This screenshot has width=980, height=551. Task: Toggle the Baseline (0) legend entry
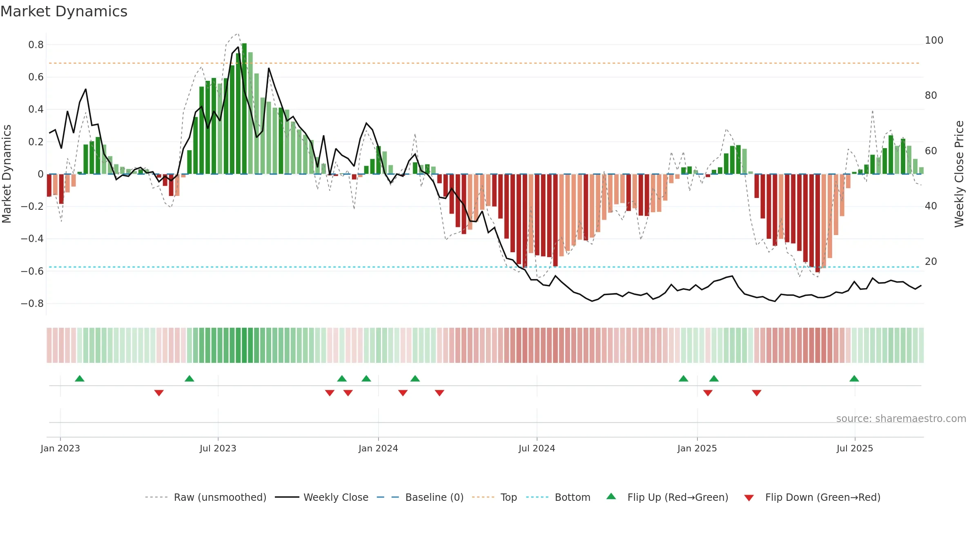[420, 497]
